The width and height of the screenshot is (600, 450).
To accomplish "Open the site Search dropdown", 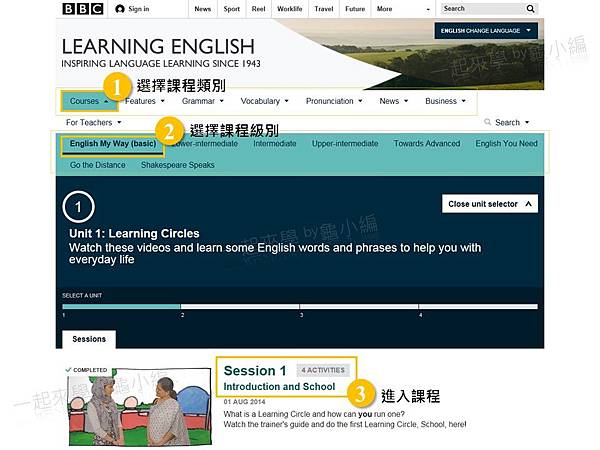I will [x=512, y=122].
